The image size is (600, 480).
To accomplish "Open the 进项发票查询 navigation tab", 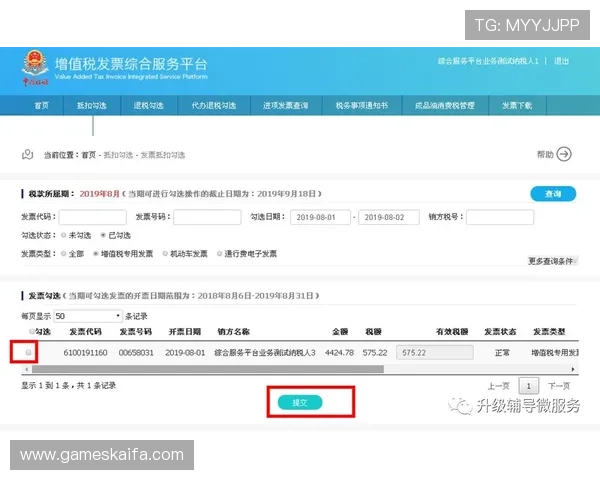I will [285, 105].
